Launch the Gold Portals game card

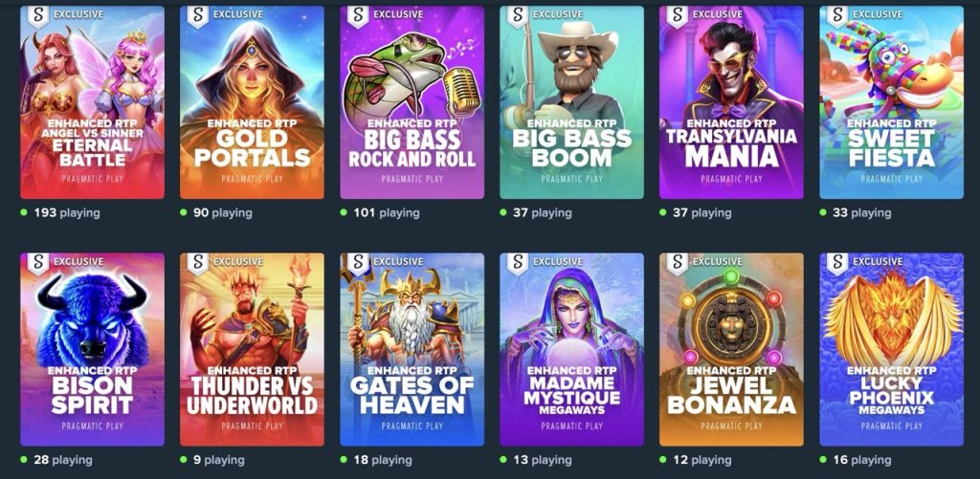coord(252,102)
